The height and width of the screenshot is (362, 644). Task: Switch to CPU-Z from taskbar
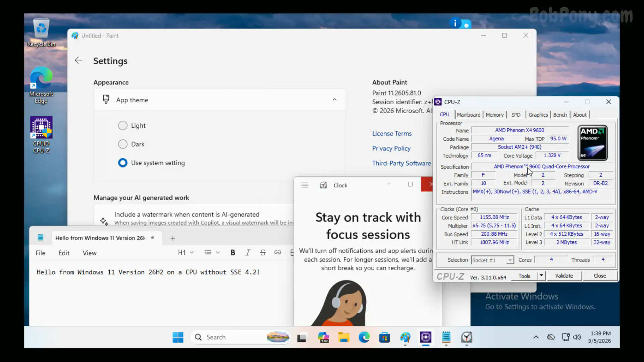426,338
